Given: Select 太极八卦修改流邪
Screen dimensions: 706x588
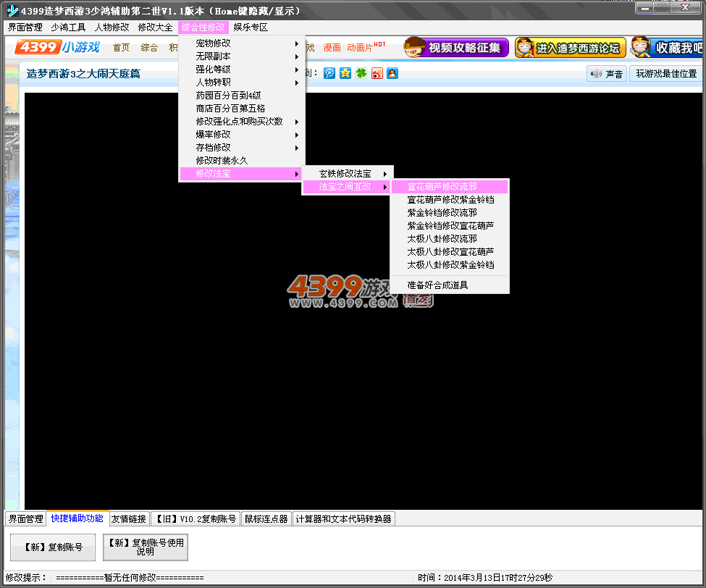Looking at the screenshot, I should [x=450, y=239].
